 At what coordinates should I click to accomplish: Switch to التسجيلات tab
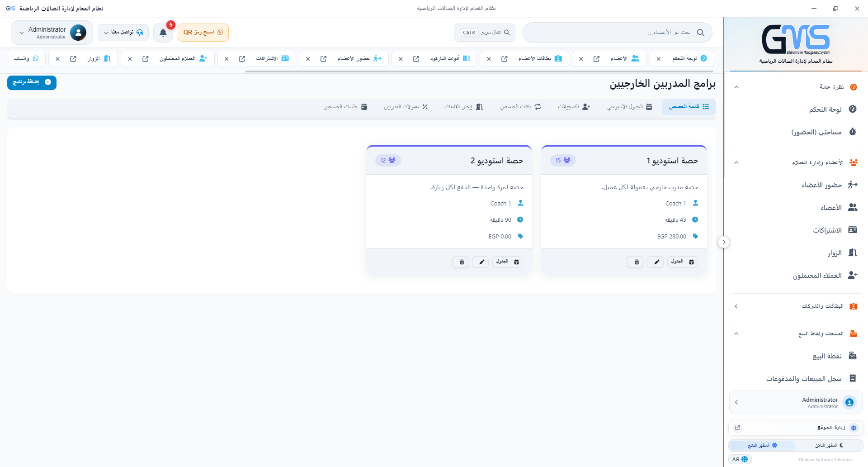(574, 107)
